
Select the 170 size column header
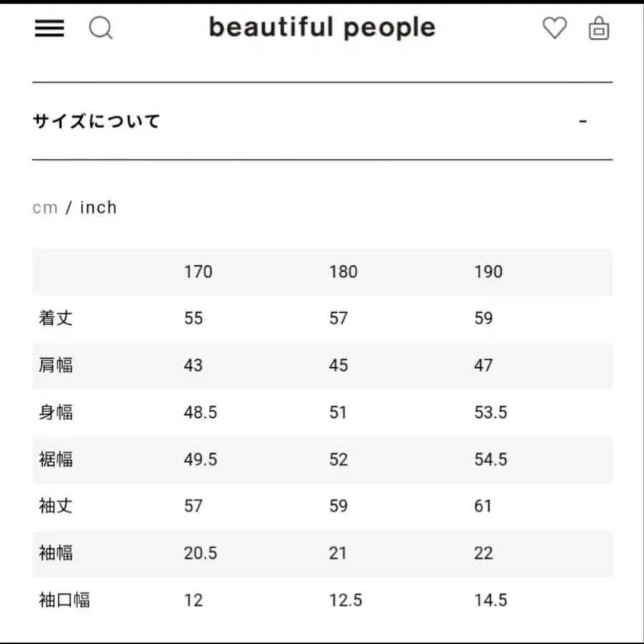198,272
